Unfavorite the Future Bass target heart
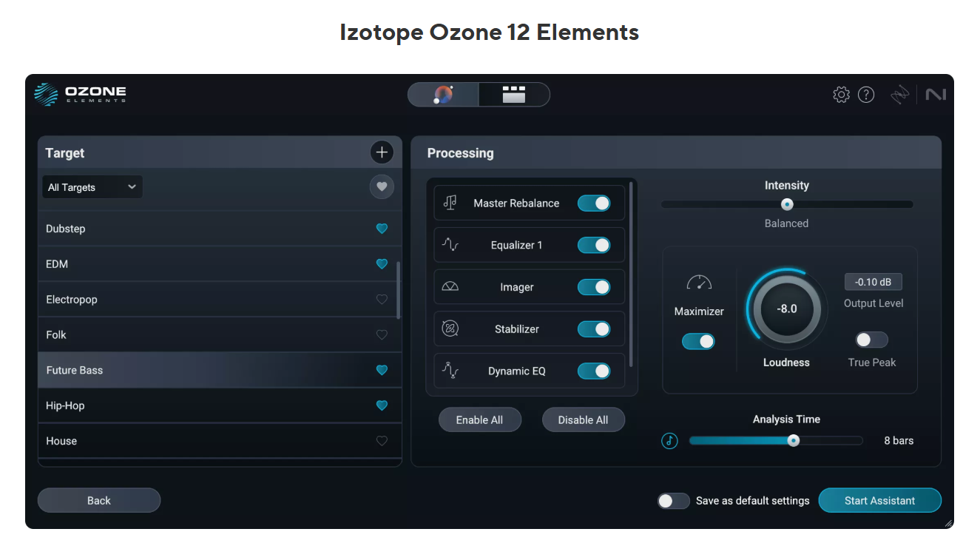 (x=382, y=370)
